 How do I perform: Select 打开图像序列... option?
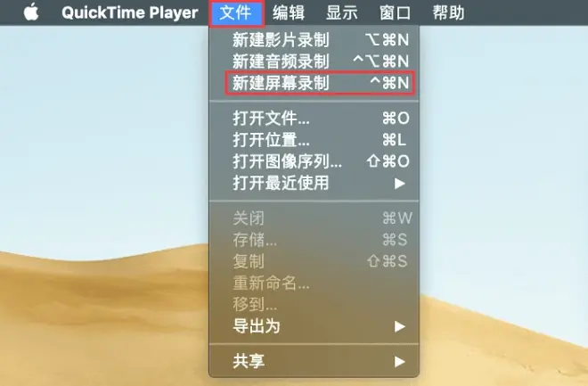pos(314,161)
